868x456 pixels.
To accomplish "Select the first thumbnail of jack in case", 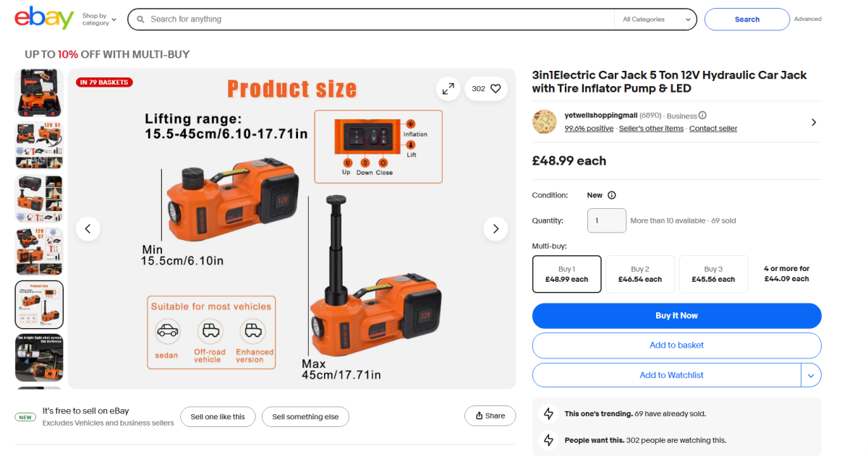I will [x=39, y=93].
